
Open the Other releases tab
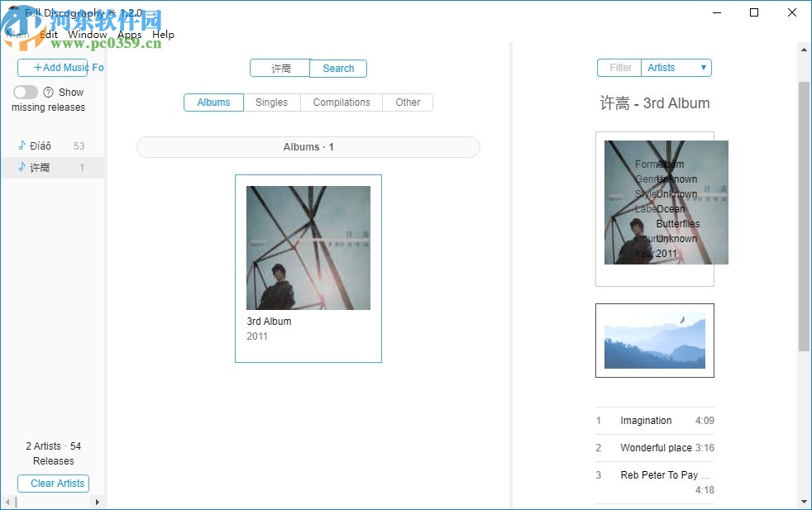(x=408, y=102)
